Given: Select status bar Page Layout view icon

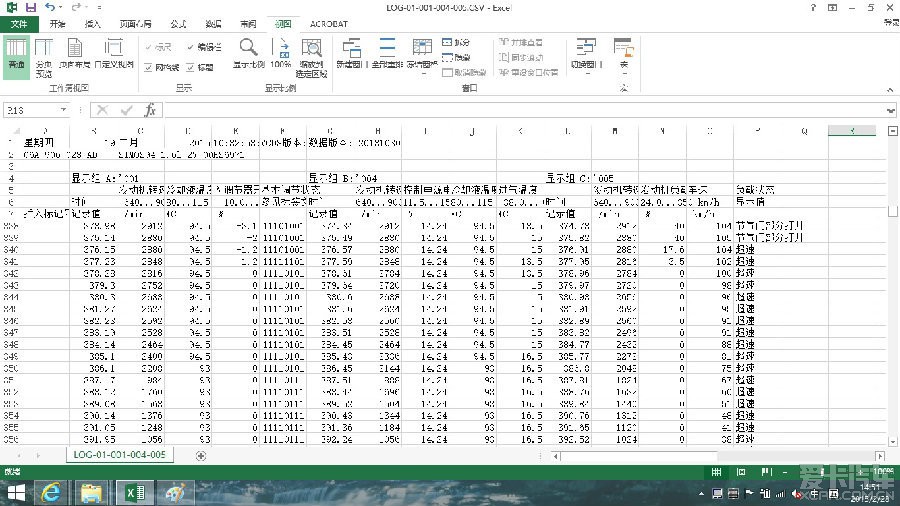Looking at the screenshot, I should tap(741, 472).
